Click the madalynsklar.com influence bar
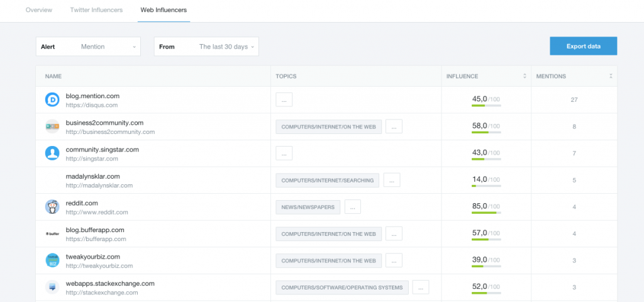The height and width of the screenshot is (302, 644). 486,186
